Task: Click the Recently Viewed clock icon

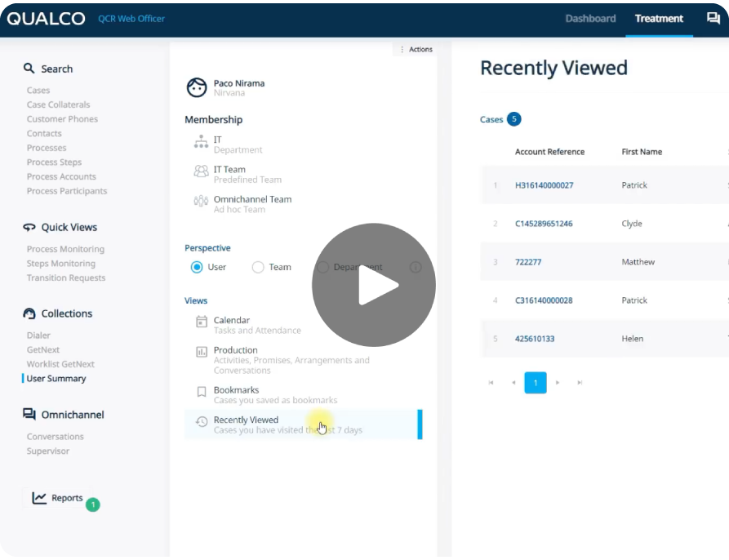Action: pyautogui.click(x=200, y=423)
